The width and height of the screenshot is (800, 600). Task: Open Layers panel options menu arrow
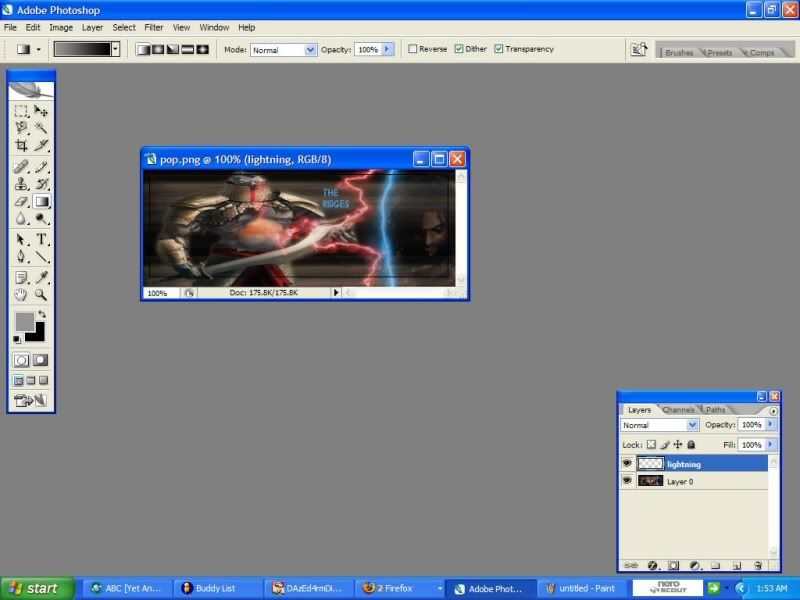pyautogui.click(x=773, y=411)
